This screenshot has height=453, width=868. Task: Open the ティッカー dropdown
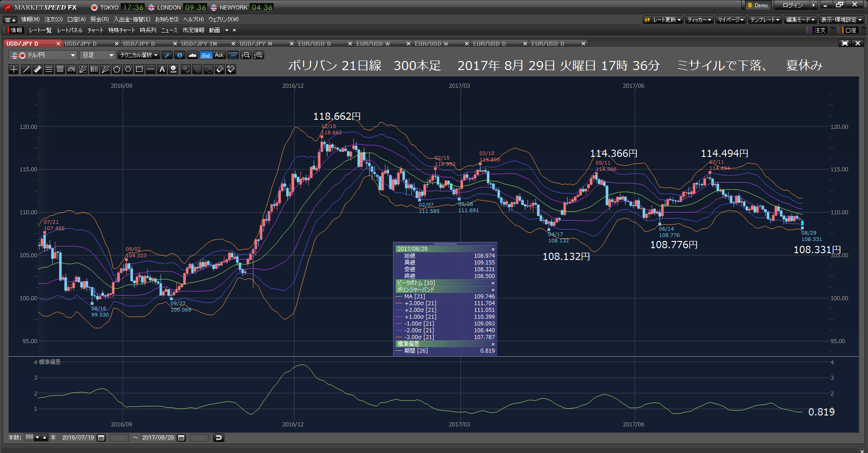point(699,20)
